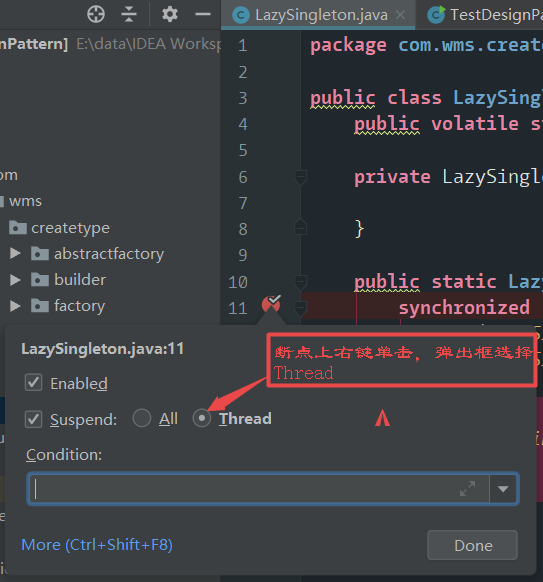Toggle the Enabled checkbox
Screen dimensions: 543x582
coord(33,383)
